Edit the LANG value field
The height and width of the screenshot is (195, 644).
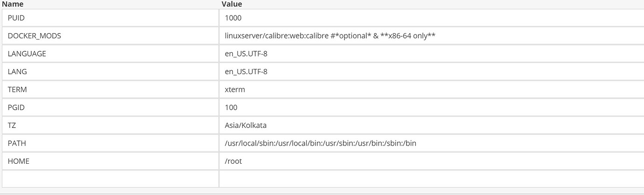(432, 71)
